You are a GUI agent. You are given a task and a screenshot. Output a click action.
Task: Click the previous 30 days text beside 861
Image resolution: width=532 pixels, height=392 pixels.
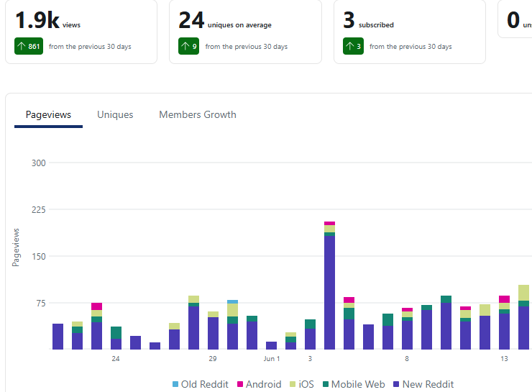click(90, 47)
